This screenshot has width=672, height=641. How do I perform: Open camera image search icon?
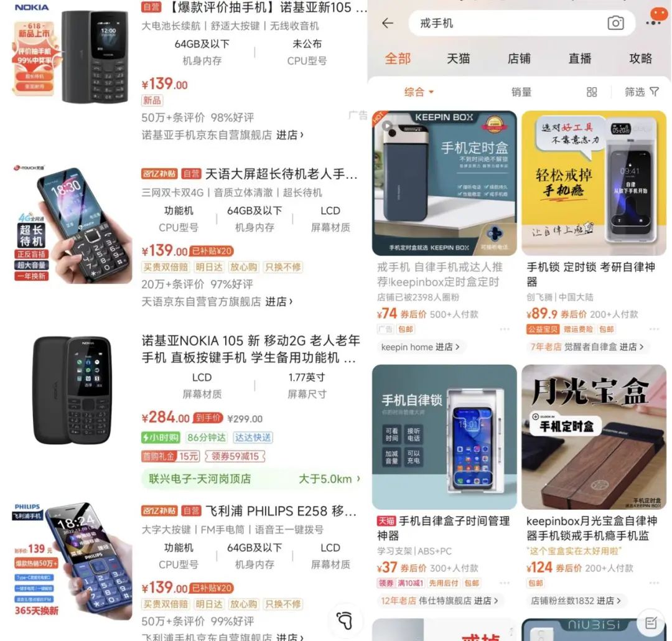(x=615, y=23)
